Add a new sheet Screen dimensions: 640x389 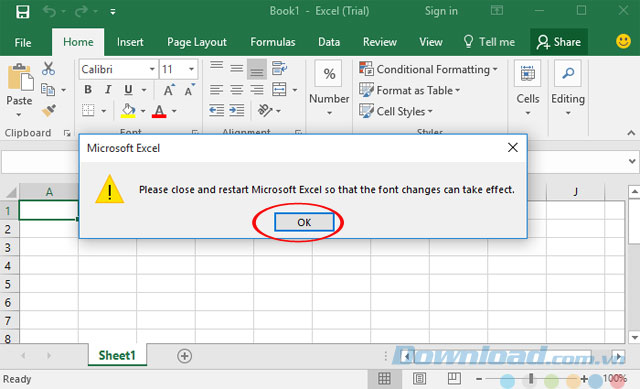pyautogui.click(x=184, y=356)
